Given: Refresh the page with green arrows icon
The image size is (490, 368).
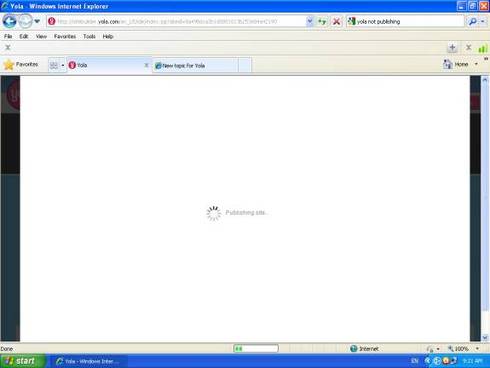Looking at the screenshot, I should pyautogui.click(x=322, y=21).
